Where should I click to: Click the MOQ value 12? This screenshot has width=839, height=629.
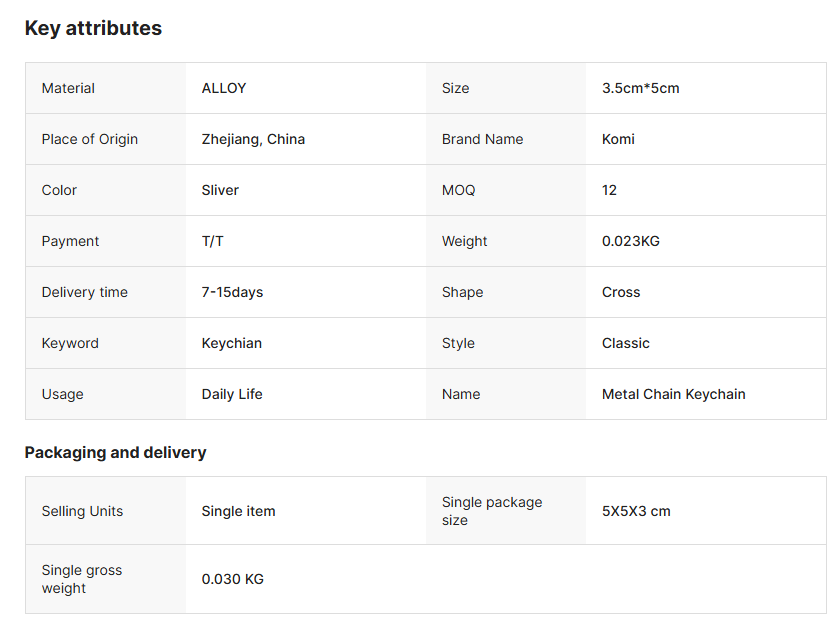609,190
